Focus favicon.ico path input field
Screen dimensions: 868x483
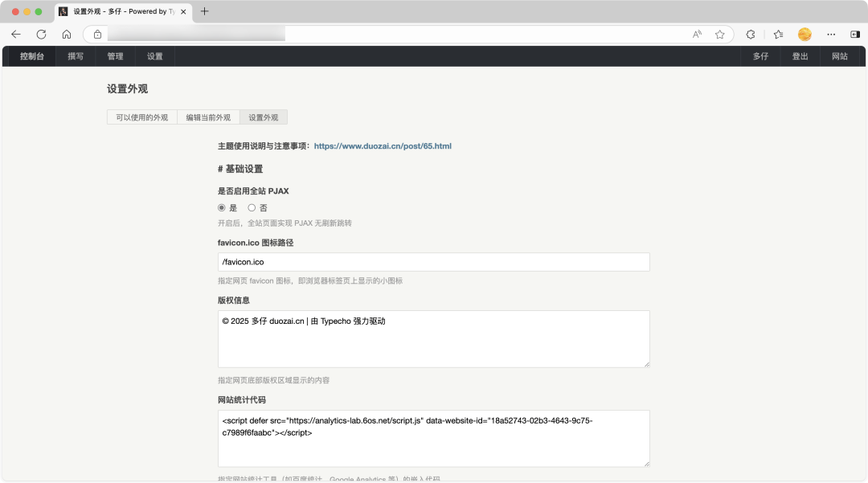[x=433, y=262]
